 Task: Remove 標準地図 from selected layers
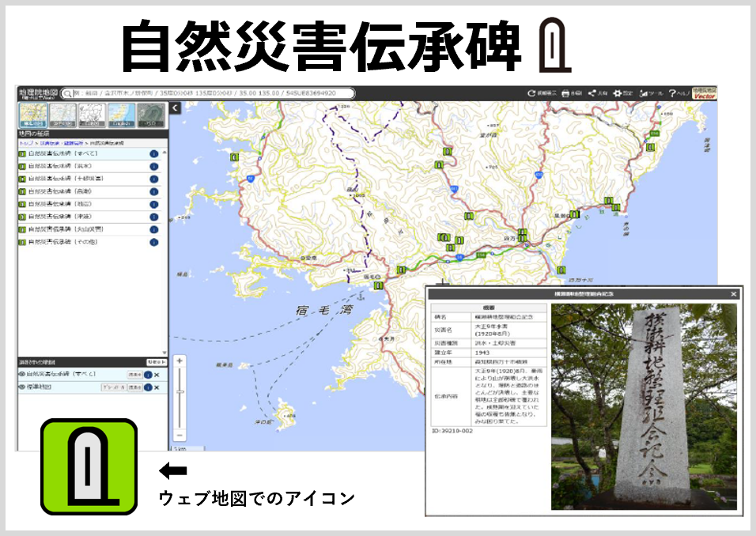157,387
